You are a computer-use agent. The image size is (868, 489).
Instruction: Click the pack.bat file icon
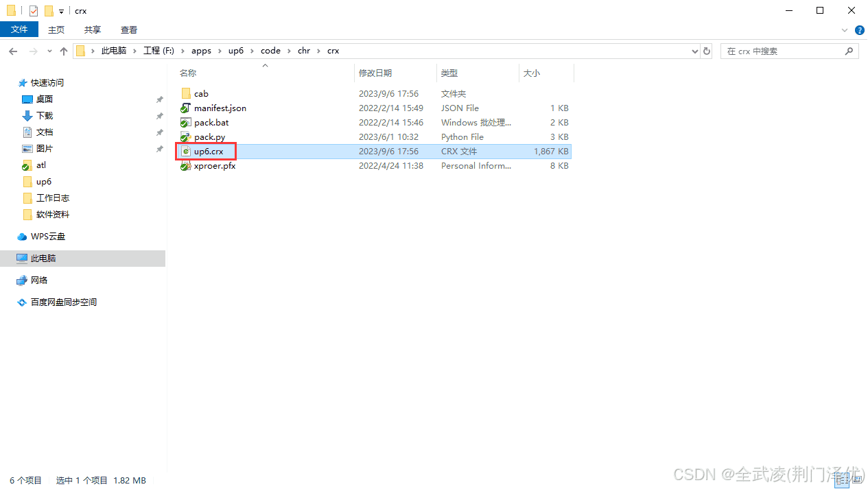pos(185,123)
